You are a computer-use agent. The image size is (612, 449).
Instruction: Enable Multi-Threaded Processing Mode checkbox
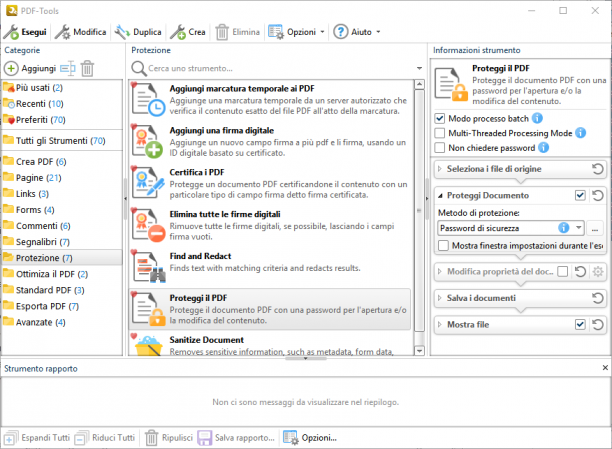[x=439, y=133]
